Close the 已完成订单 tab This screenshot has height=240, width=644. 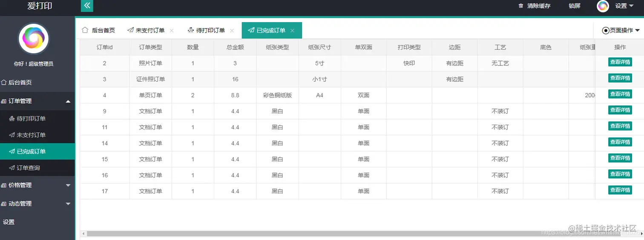(x=292, y=31)
